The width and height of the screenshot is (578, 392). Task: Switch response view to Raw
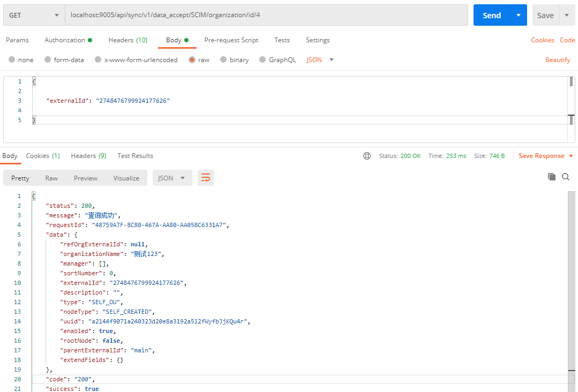(x=51, y=178)
